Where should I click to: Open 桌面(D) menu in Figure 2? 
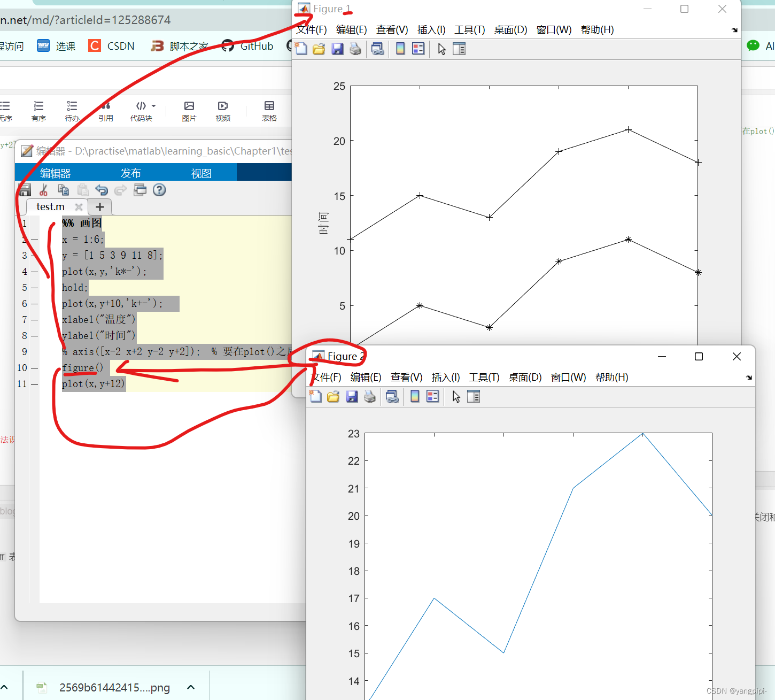[525, 378]
